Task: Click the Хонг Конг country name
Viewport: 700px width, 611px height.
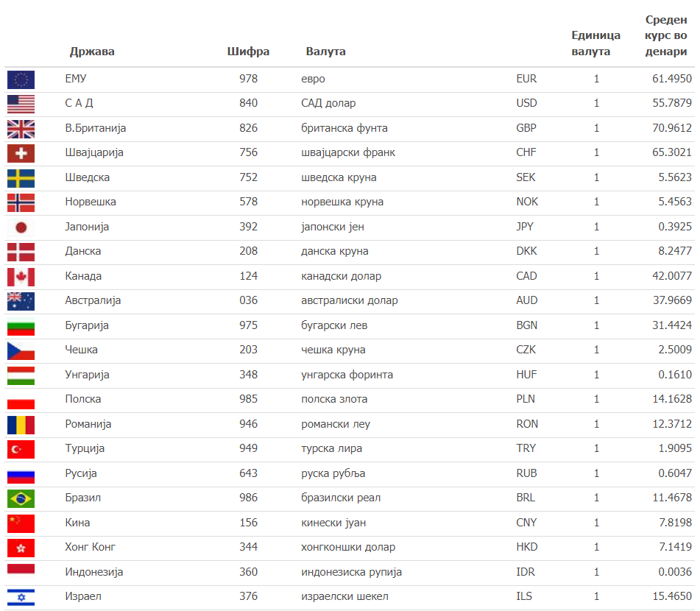Action: 91,547
